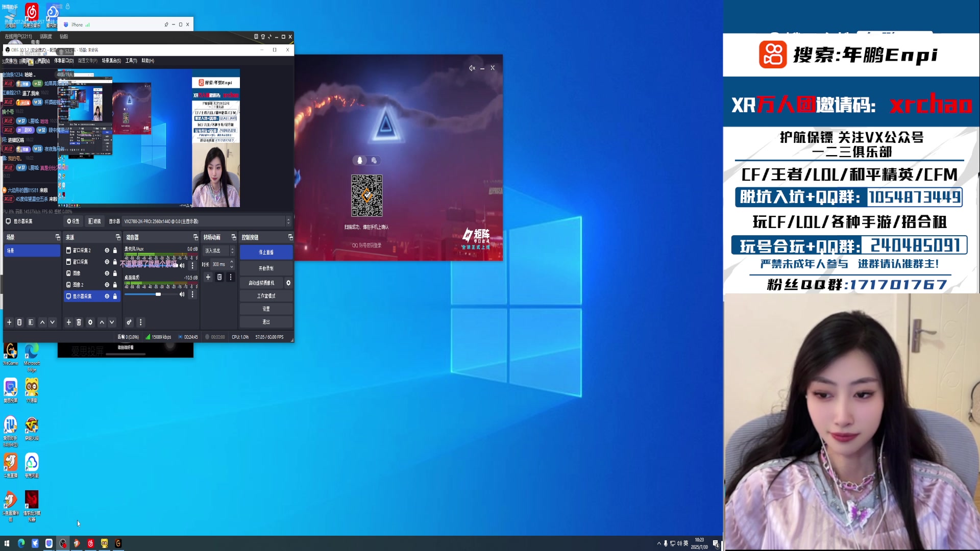The height and width of the screenshot is (551, 980).
Task: Select the 场景 item in scenes list
Action: pos(32,251)
